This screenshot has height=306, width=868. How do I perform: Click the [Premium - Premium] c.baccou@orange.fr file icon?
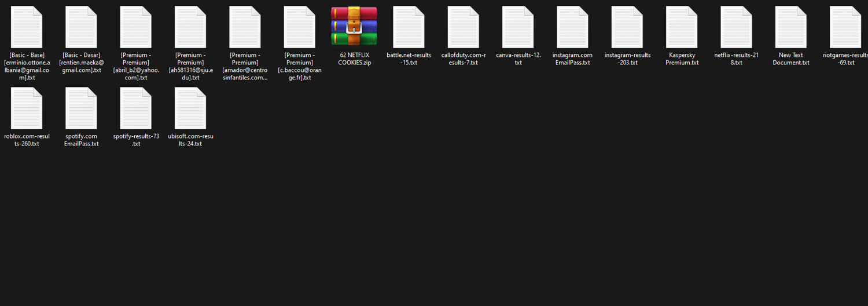pos(299,27)
